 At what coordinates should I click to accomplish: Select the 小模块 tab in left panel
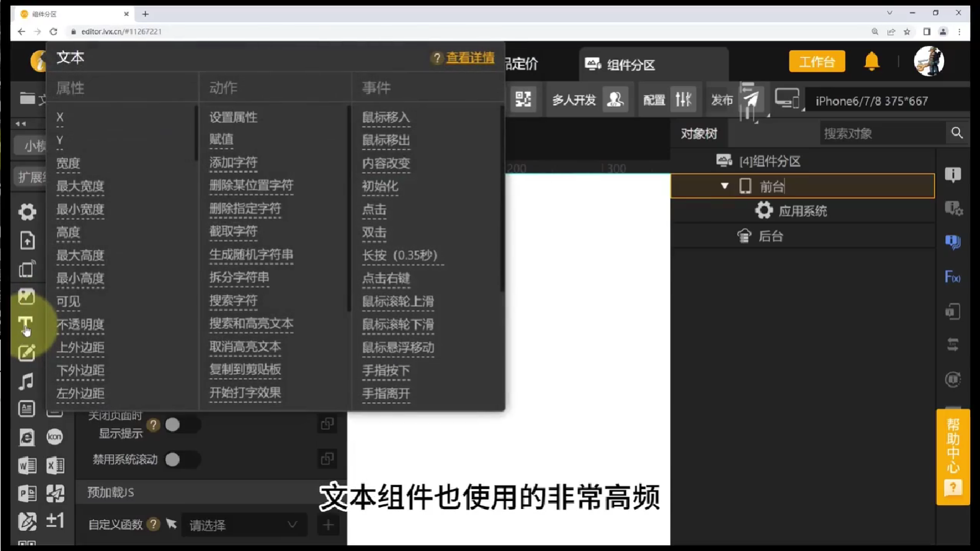[31, 145]
